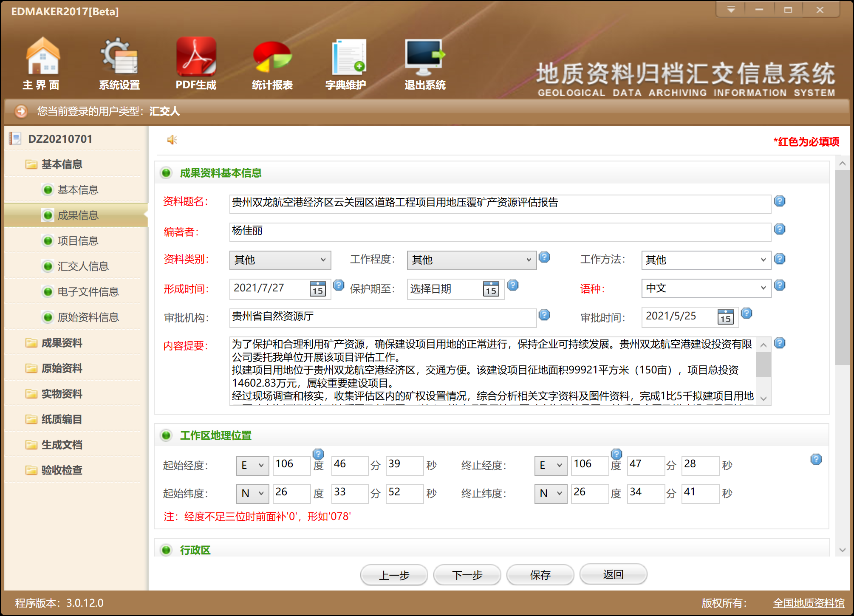Click help icon beside 语种 dropdown
Viewport: 854px width, 616px height.
click(780, 285)
